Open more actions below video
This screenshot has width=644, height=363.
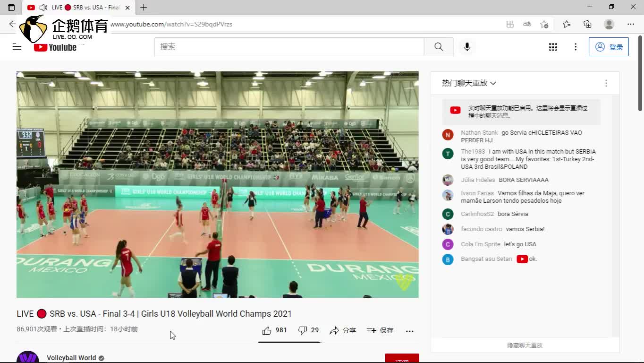pos(409,331)
